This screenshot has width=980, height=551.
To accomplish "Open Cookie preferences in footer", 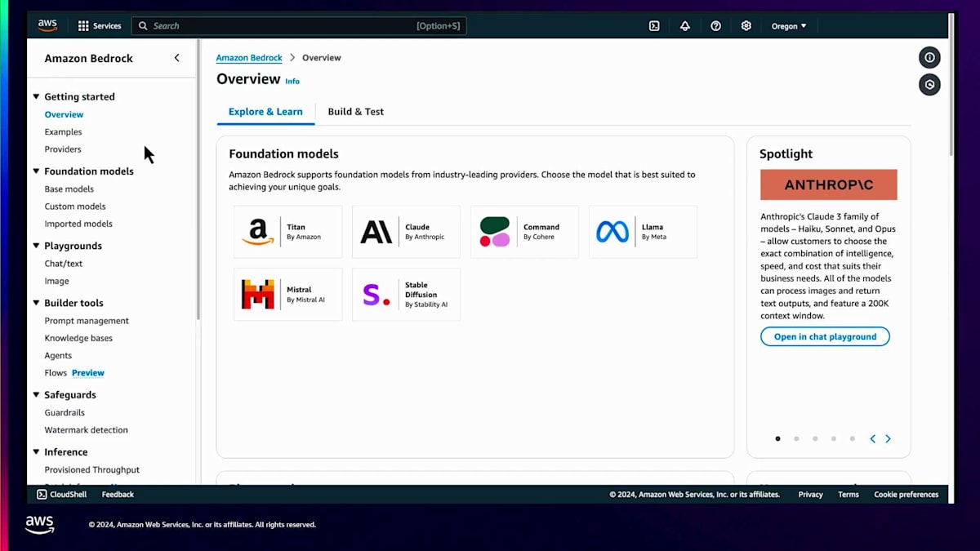I will (906, 495).
